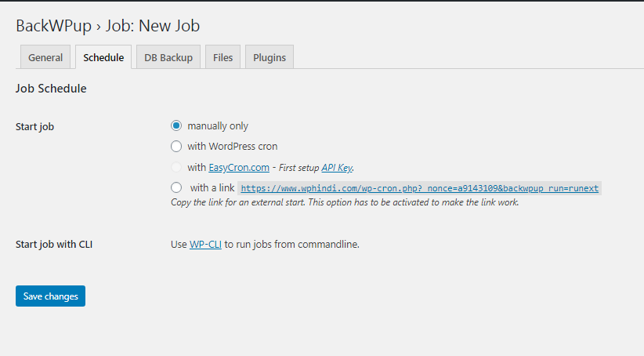
Task: Open the WP-CLI link
Action: point(205,244)
